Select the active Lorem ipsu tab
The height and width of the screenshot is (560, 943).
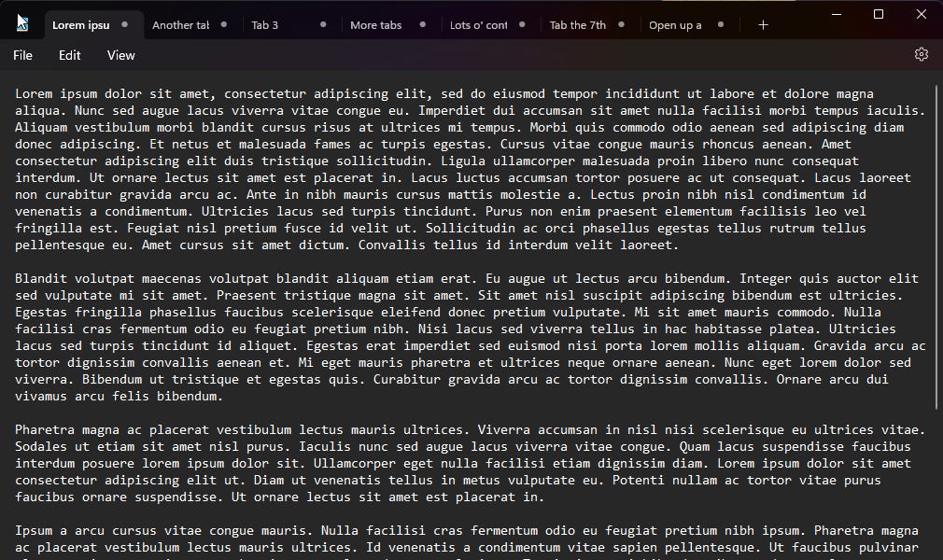point(81,25)
